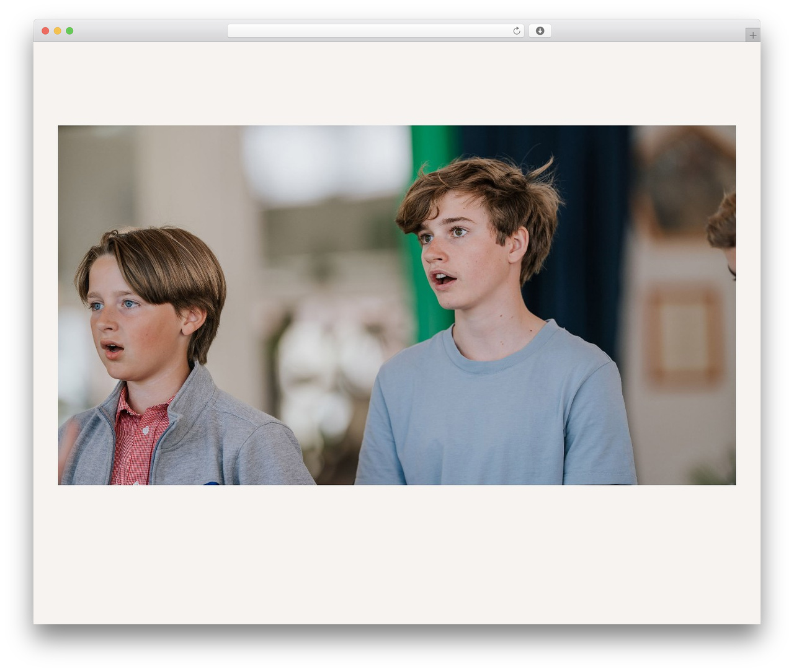The width and height of the screenshot is (794, 672).
Task: Minimize the window using the yellow button
Action: click(57, 31)
